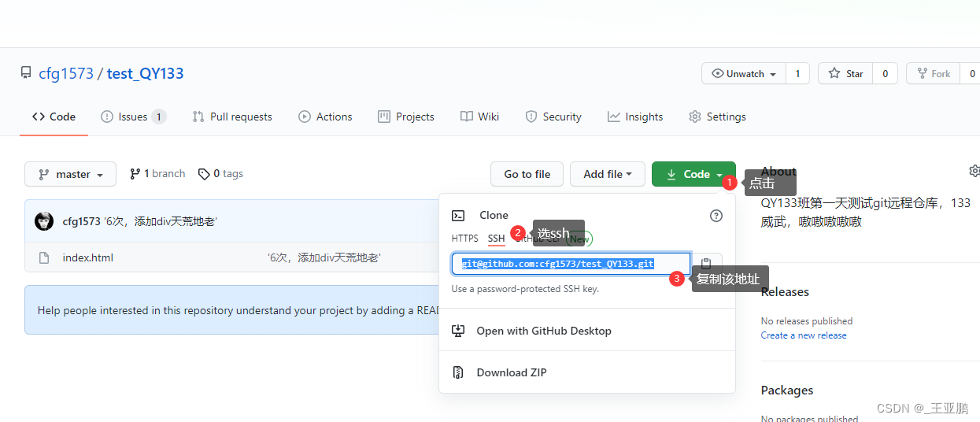Switch to the Settings tab
Screen dimensions: 980x422
(717, 117)
